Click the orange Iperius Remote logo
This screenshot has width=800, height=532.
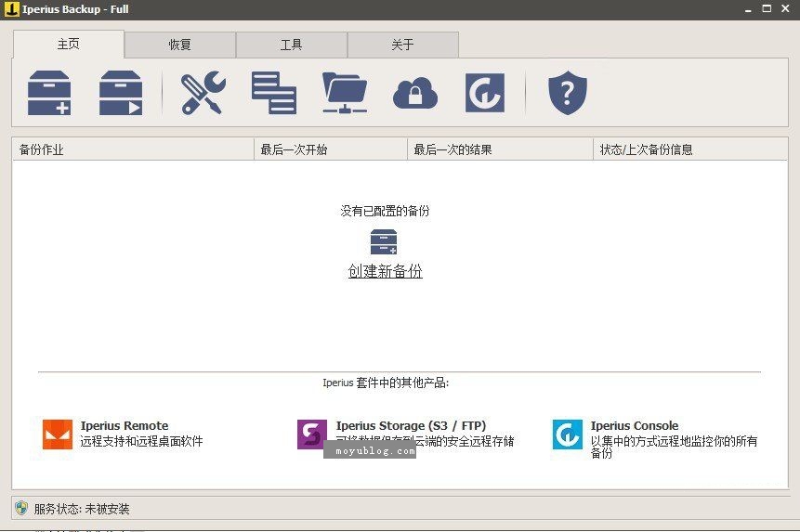pyautogui.click(x=58, y=435)
